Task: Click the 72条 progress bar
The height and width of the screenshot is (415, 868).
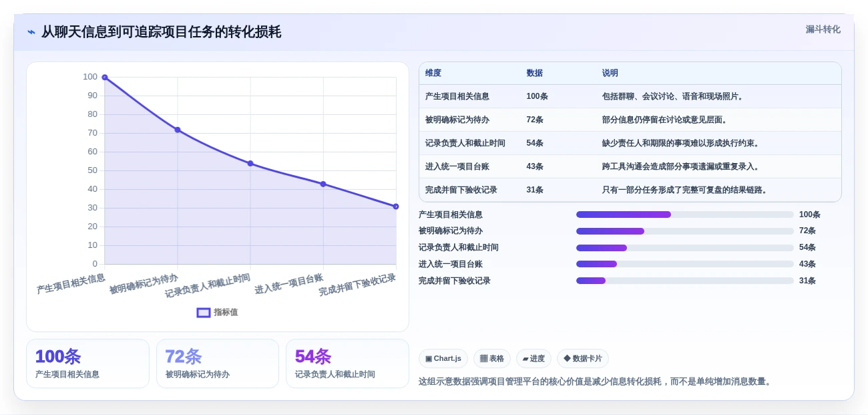Action: point(685,231)
